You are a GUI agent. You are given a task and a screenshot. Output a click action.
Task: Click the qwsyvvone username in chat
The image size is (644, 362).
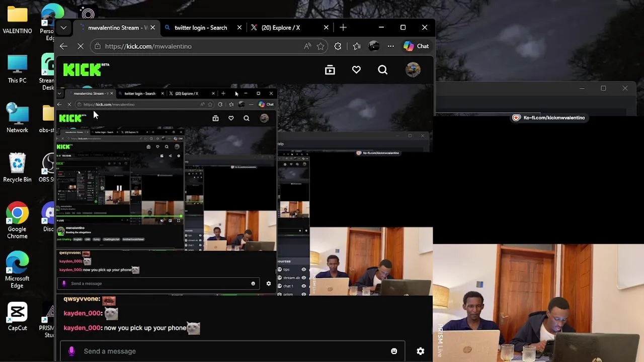82,299
